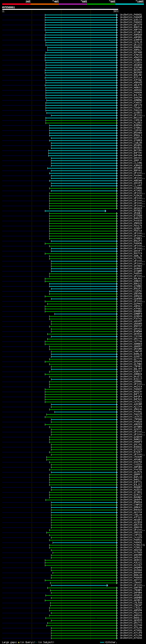Open hit UniRef100_P48493

tap(131, 22)
